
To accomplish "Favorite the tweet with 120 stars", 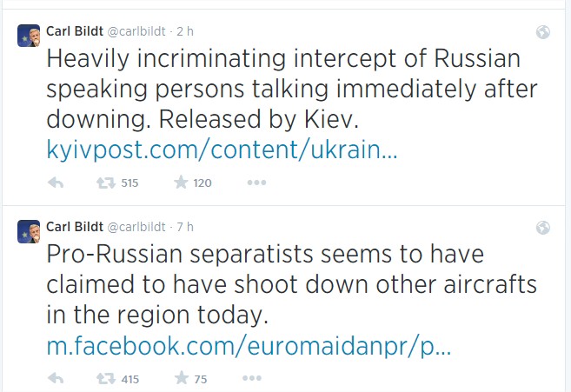I will pos(181,183).
